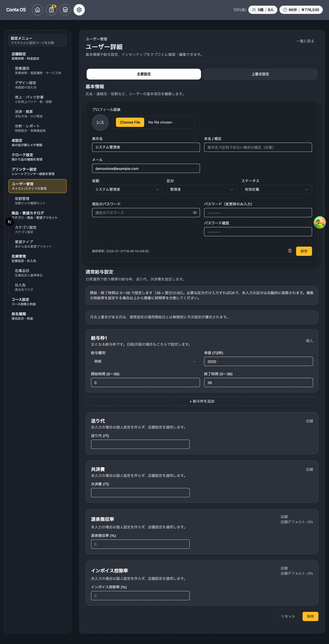The width and height of the screenshot is (329, 644).
Task: Click the 表示名 input field
Action: [x=146, y=147]
